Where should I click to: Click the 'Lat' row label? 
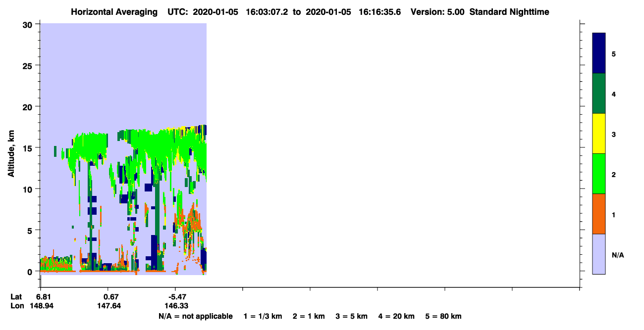16,297
